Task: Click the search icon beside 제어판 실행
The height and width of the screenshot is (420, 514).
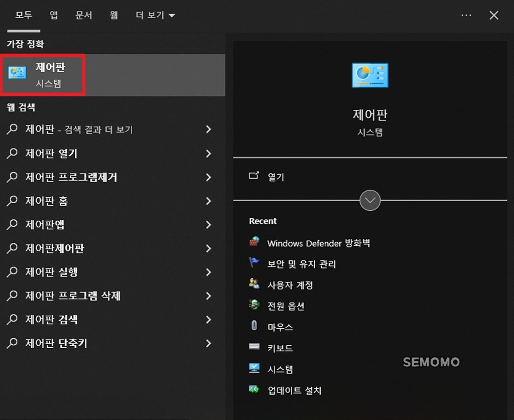Action: click(x=12, y=271)
